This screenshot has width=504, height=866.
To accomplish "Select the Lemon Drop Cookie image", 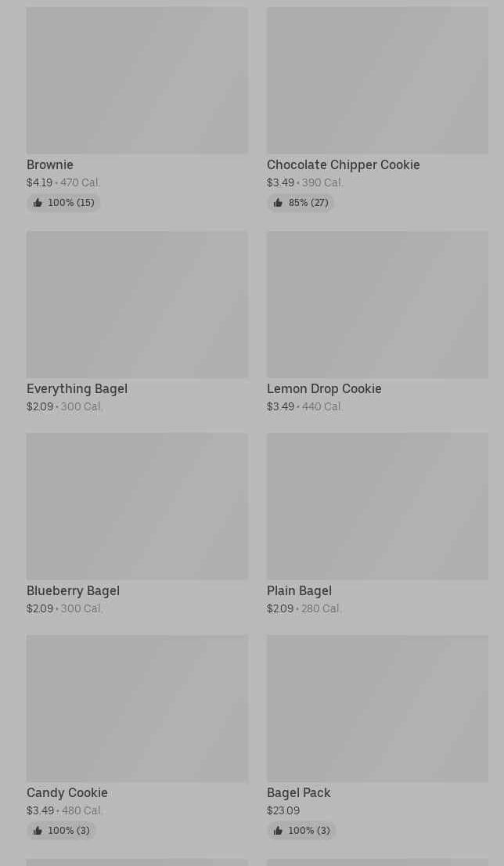I will [377, 305].
